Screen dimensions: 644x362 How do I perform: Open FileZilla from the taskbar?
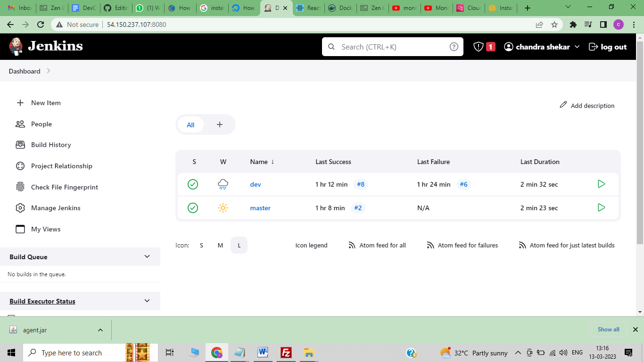(x=286, y=352)
